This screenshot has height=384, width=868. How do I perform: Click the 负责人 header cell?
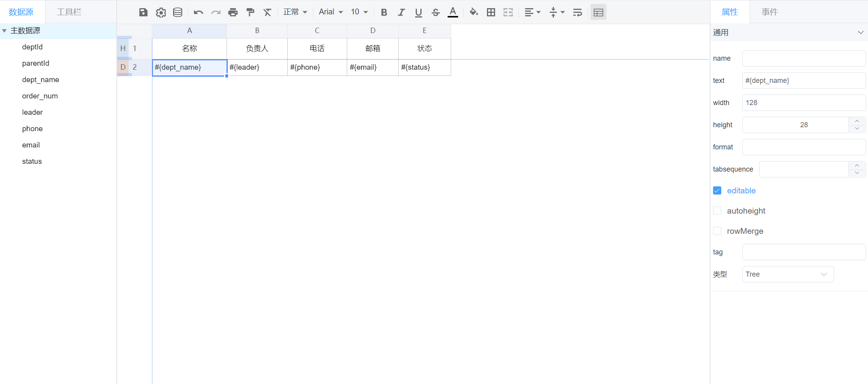point(257,49)
